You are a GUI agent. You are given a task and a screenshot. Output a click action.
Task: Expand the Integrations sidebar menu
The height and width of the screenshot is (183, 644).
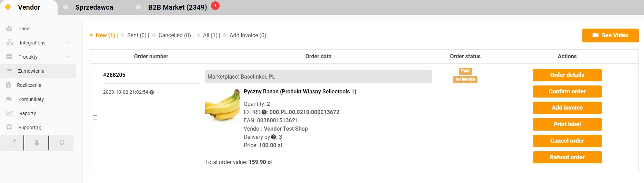[x=69, y=43]
